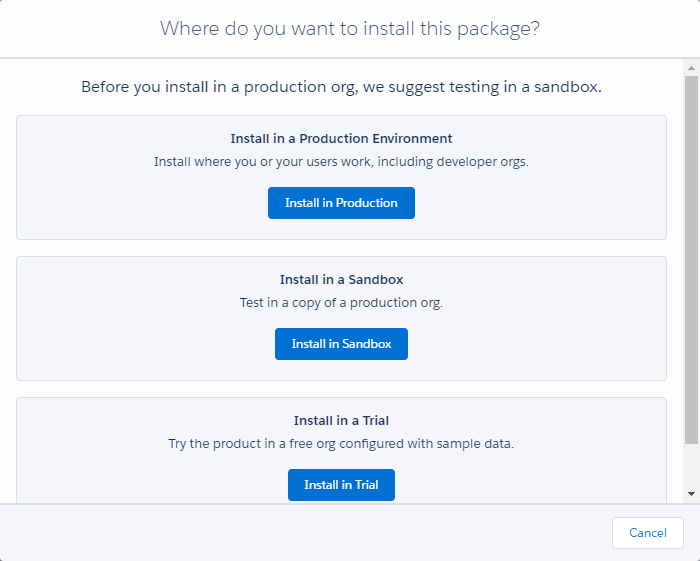This screenshot has width=700, height=561.
Task: Select the "Install in a Trial" heading
Action: (341, 421)
